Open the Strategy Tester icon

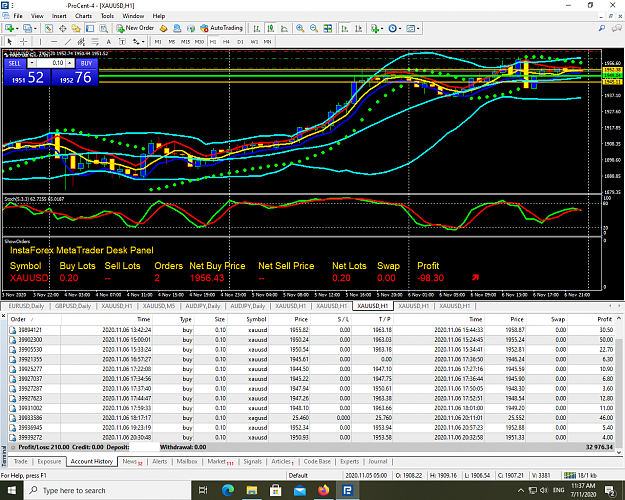click(x=104, y=28)
